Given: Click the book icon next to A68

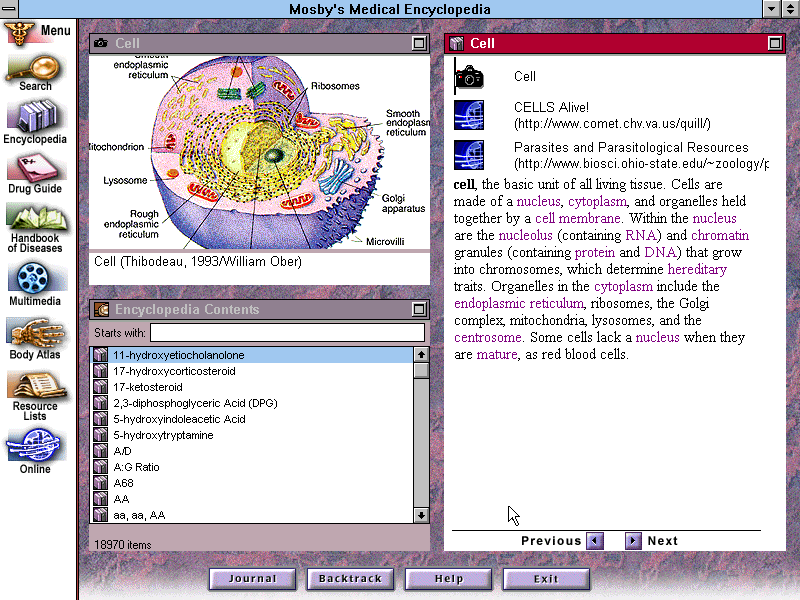Looking at the screenshot, I should [x=101, y=483].
